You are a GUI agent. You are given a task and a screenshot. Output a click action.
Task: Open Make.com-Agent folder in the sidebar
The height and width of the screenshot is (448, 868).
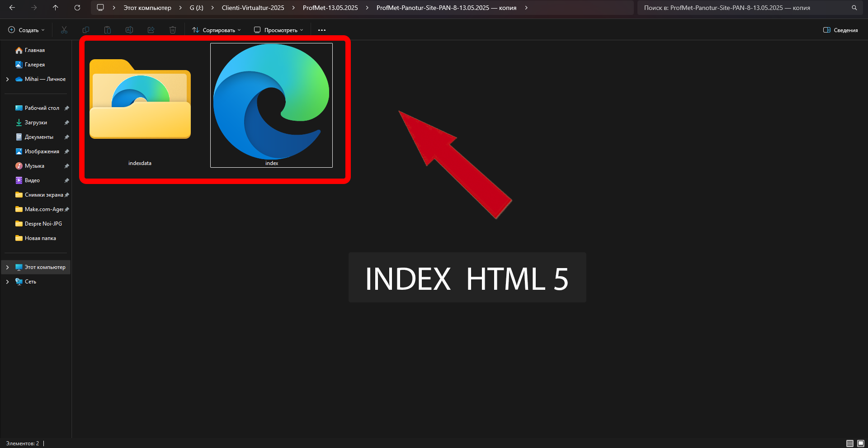pyautogui.click(x=39, y=209)
